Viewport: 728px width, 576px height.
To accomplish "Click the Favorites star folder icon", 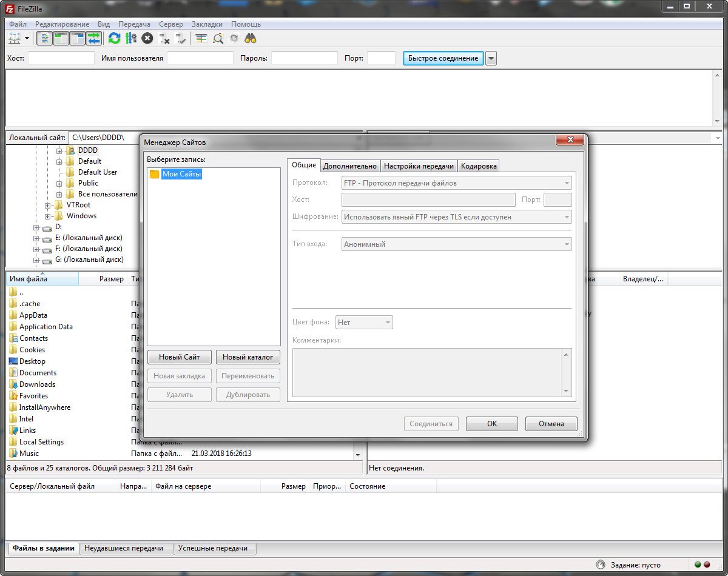I will coord(13,396).
